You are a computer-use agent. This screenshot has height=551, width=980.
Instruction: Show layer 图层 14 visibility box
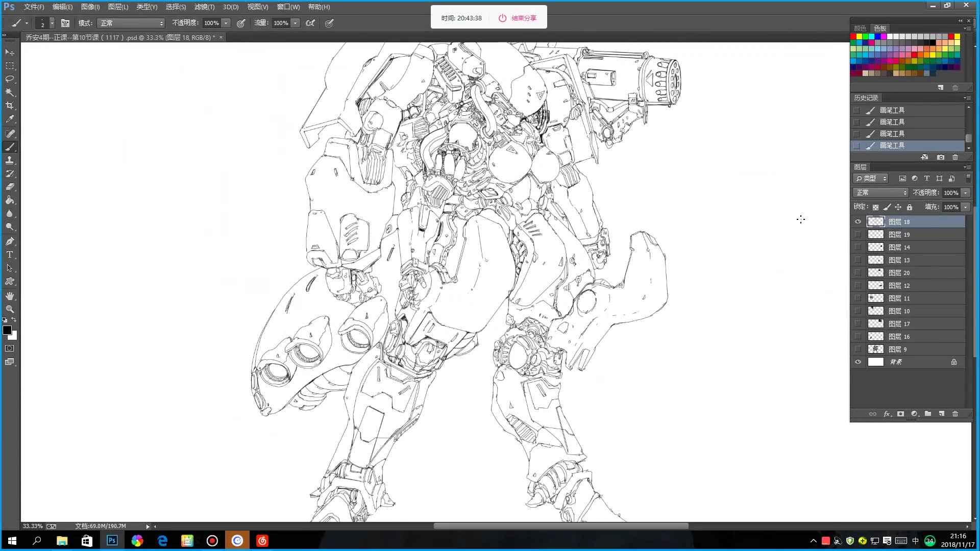coord(858,247)
